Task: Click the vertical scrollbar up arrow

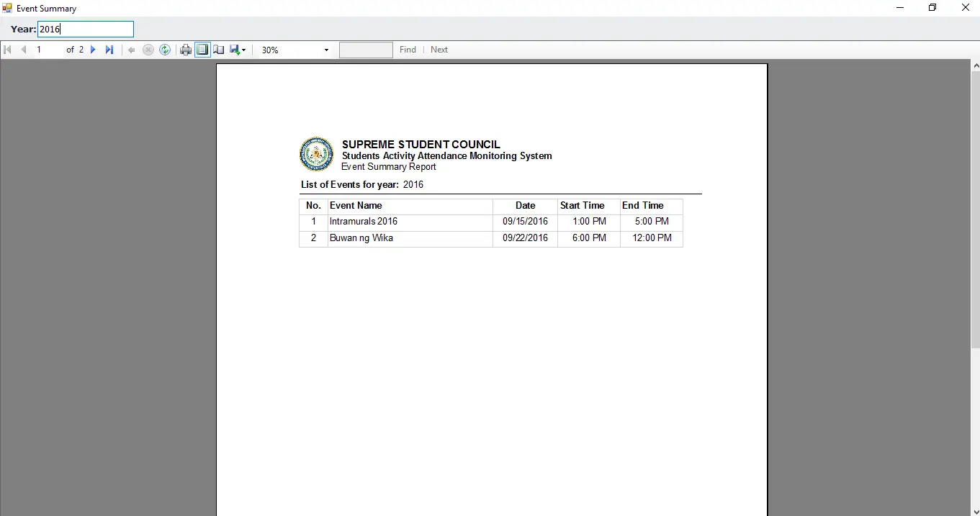Action: click(x=976, y=65)
